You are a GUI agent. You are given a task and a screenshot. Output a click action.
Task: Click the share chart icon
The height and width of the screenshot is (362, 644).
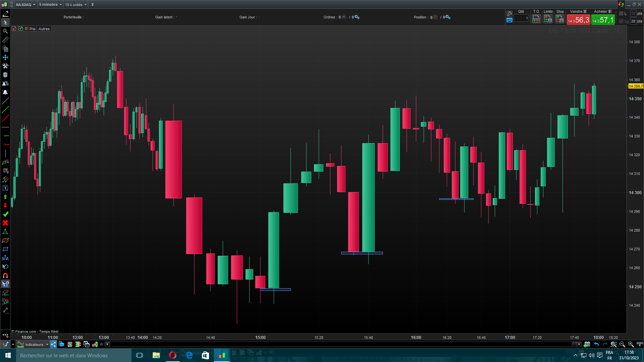coord(54,345)
